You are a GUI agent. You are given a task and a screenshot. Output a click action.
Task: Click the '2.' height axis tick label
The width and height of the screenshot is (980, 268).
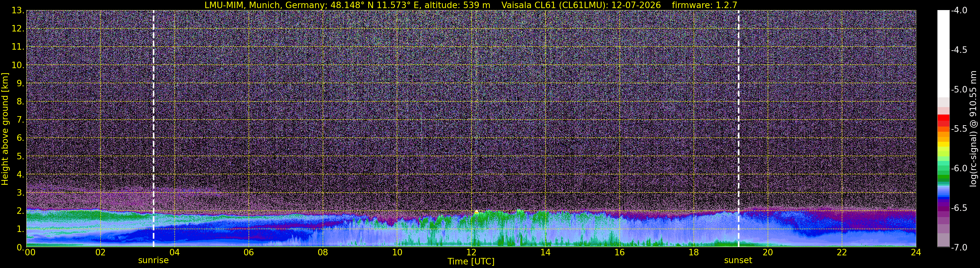click(x=20, y=211)
